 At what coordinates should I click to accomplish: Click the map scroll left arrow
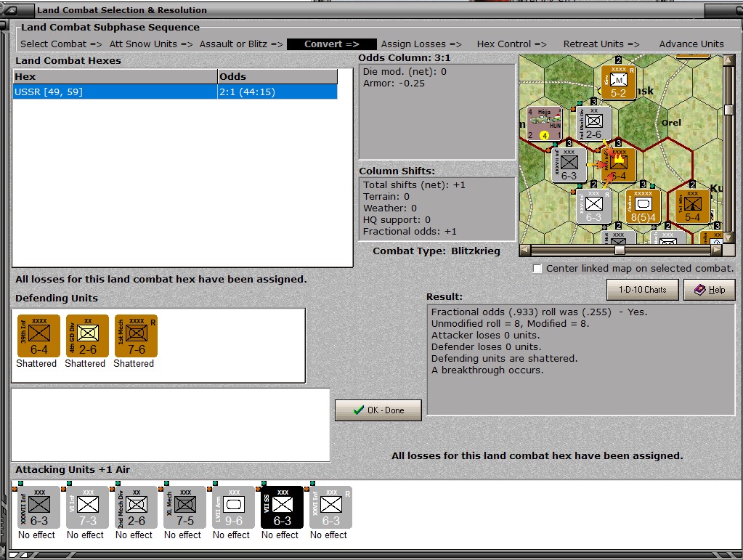[524, 250]
